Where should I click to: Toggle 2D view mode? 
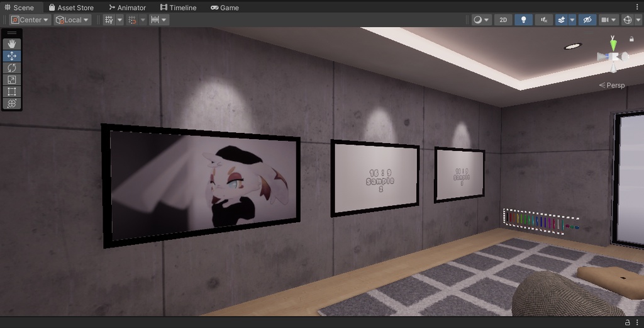coord(503,20)
